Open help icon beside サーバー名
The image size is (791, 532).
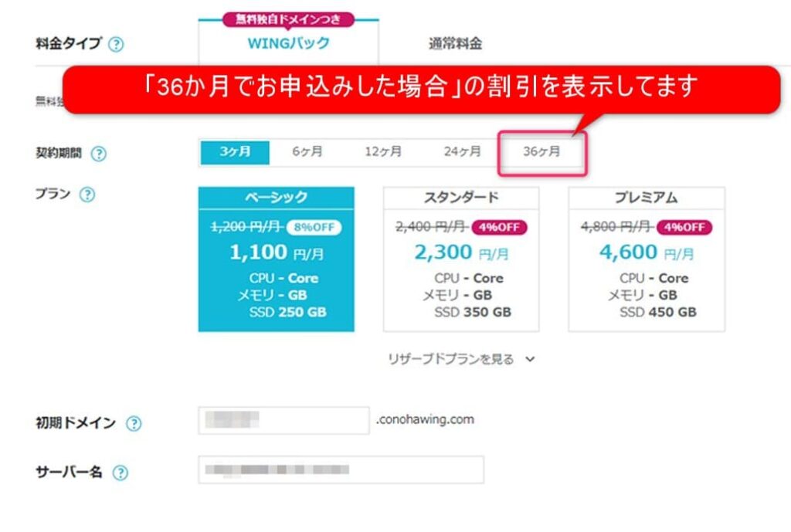click(x=120, y=473)
